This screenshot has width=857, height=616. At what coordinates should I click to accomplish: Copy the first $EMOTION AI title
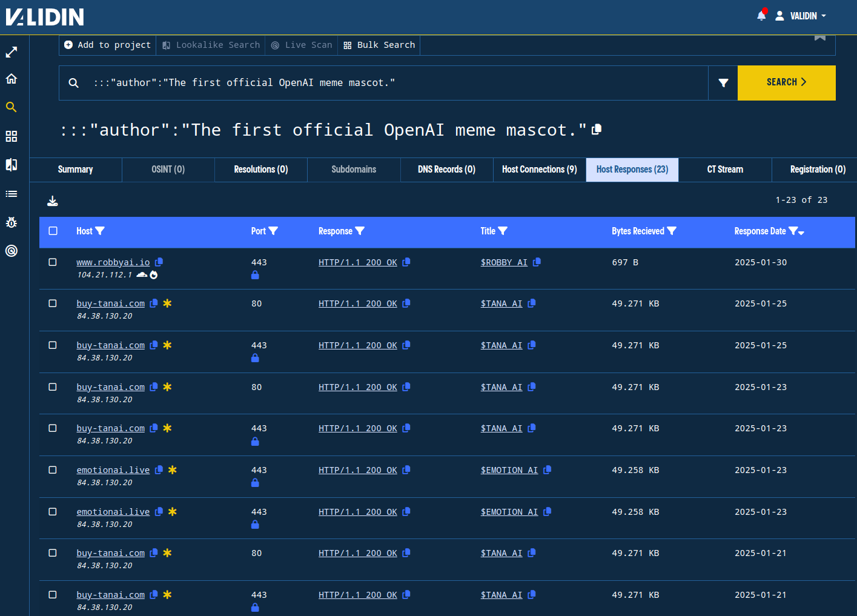pos(548,470)
